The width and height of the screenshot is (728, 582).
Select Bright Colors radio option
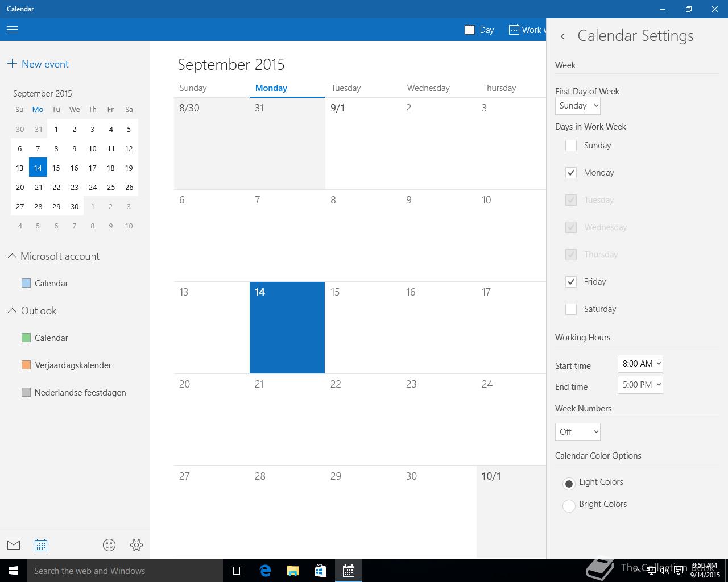(569, 506)
